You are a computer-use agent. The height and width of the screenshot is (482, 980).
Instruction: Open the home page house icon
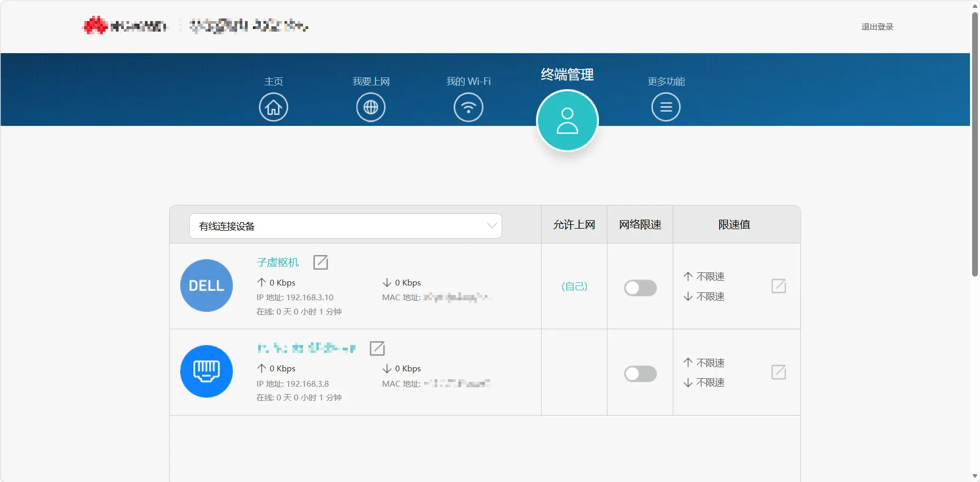[x=273, y=107]
